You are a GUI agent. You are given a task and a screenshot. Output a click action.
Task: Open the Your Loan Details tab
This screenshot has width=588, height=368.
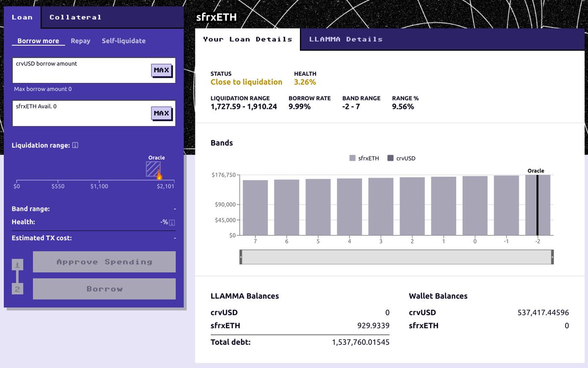coord(247,39)
